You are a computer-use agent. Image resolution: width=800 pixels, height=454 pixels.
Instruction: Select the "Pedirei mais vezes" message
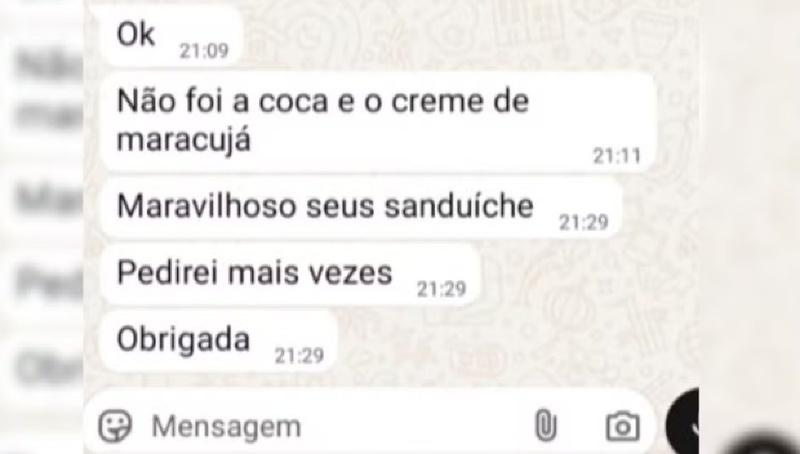(x=290, y=274)
